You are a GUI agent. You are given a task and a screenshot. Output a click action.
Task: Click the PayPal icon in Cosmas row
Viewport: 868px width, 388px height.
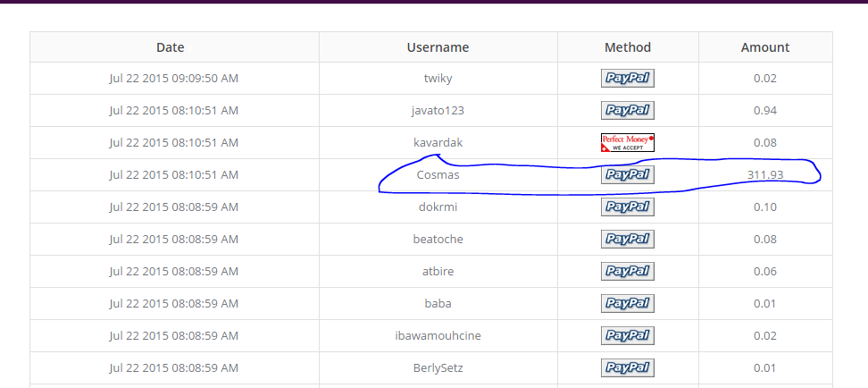point(628,175)
